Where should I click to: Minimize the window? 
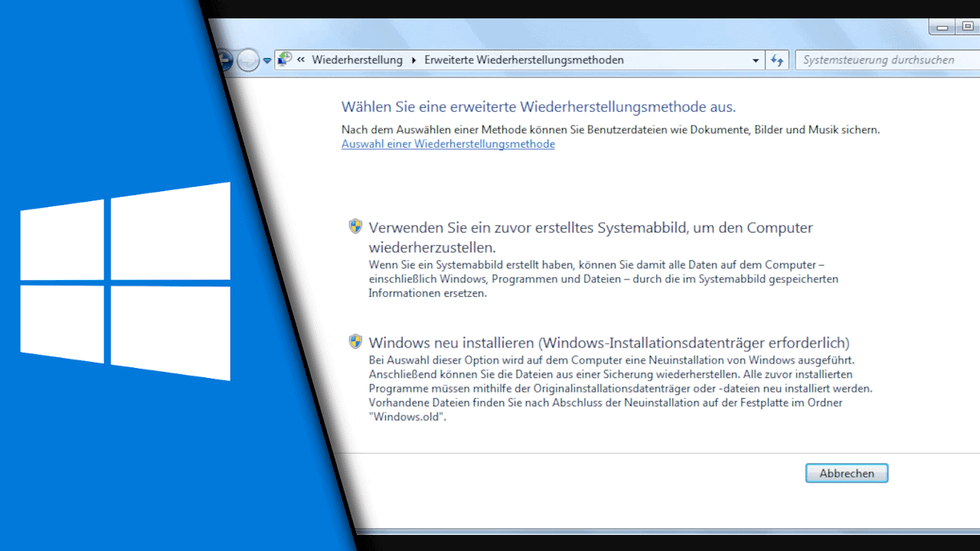942,27
